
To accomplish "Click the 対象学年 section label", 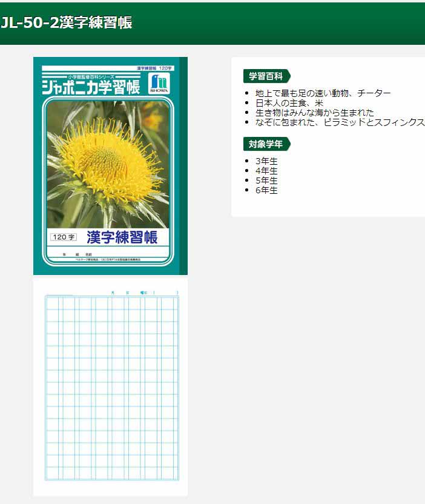I will [x=266, y=144].
